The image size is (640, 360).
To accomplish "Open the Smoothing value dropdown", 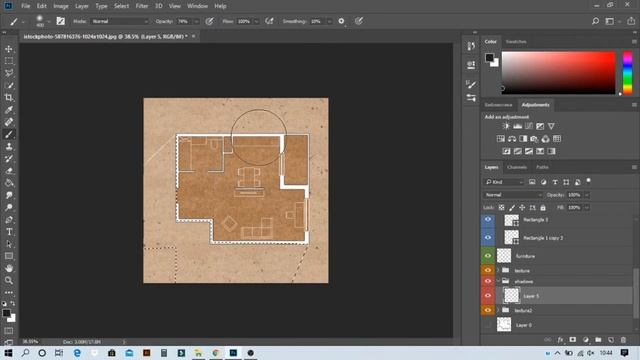I will click(329, 21).
